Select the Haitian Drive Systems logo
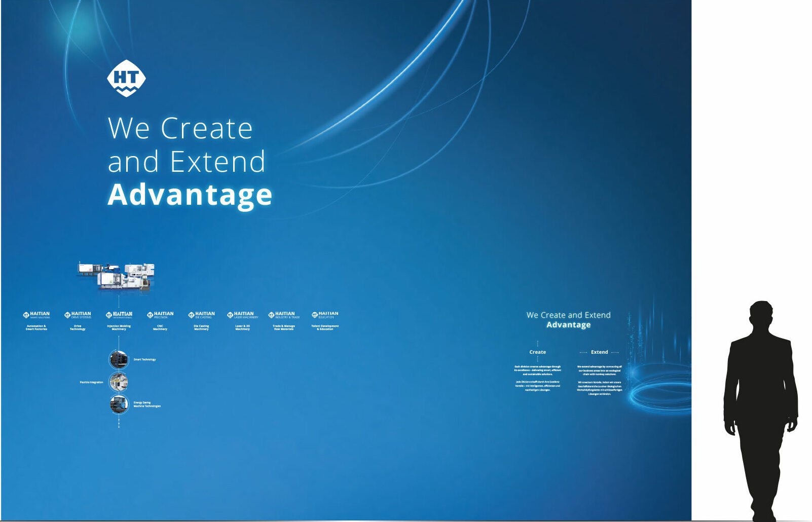 pyautogui.click(x=78, y=315)
